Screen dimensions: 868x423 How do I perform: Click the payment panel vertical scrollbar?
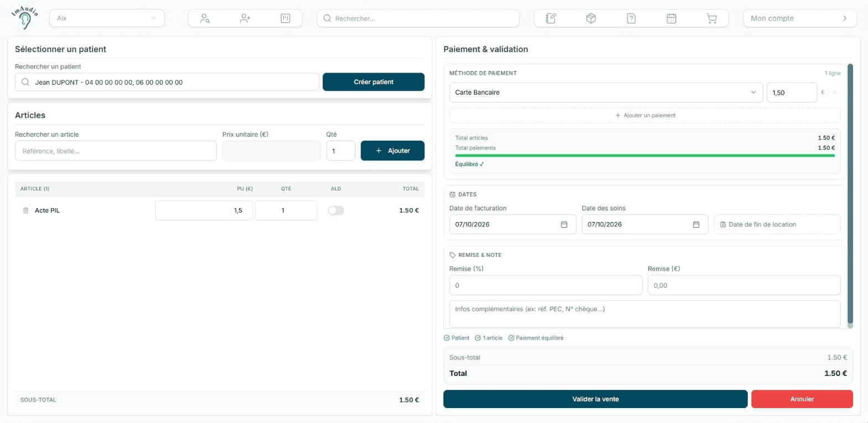coord(850,194)
